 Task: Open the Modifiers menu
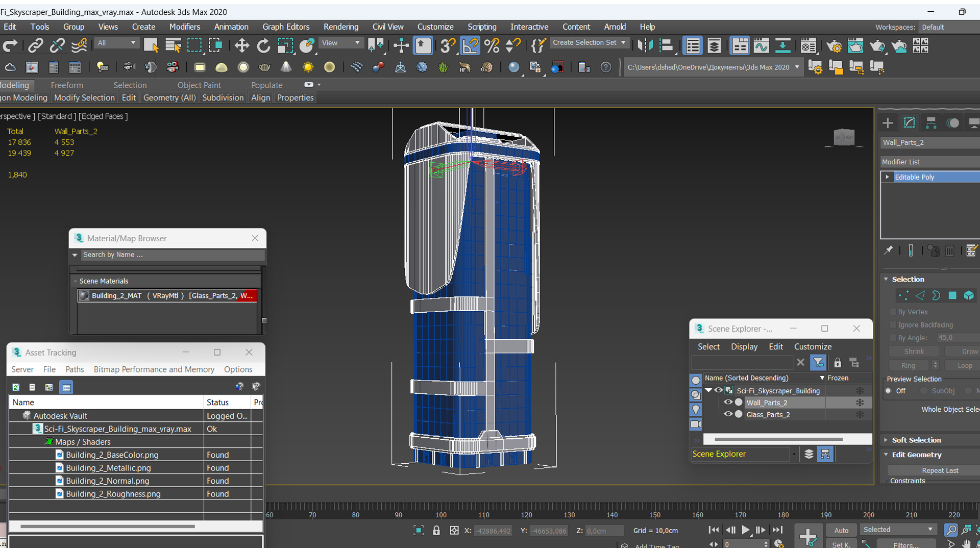point(184,27)
